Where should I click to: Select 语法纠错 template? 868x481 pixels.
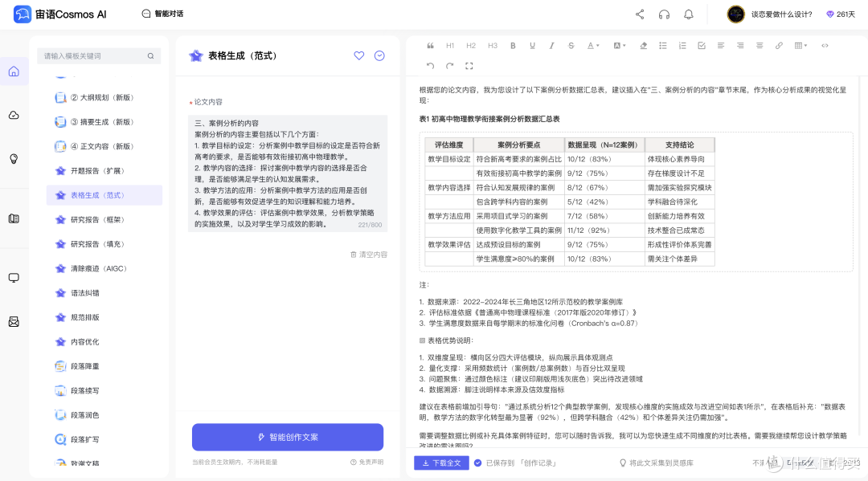click(x=104, y=293)
